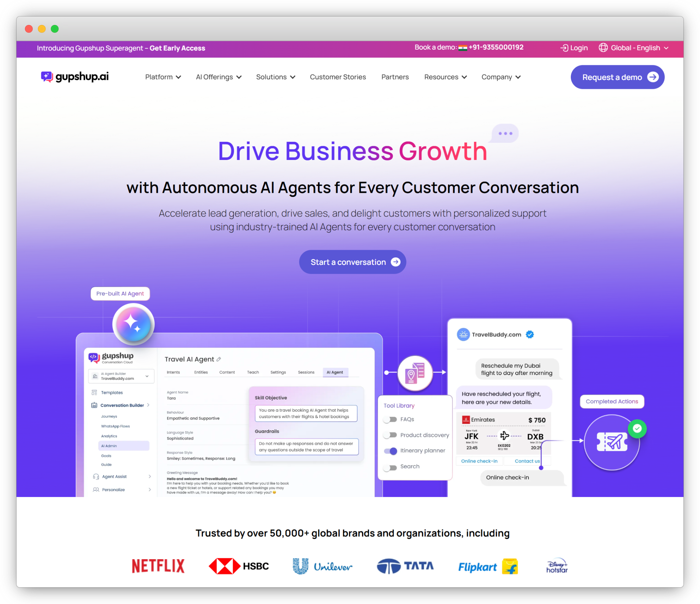This screenshot has width=700, height=604.
Task: Click the HSBC logo
Action: (x=239, y=566)
